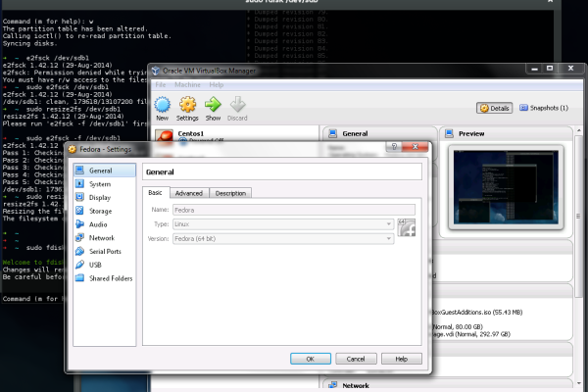Click scrollbar down arrow in details pane
Screen dimensions: 588x392
[x=579, y=383]
